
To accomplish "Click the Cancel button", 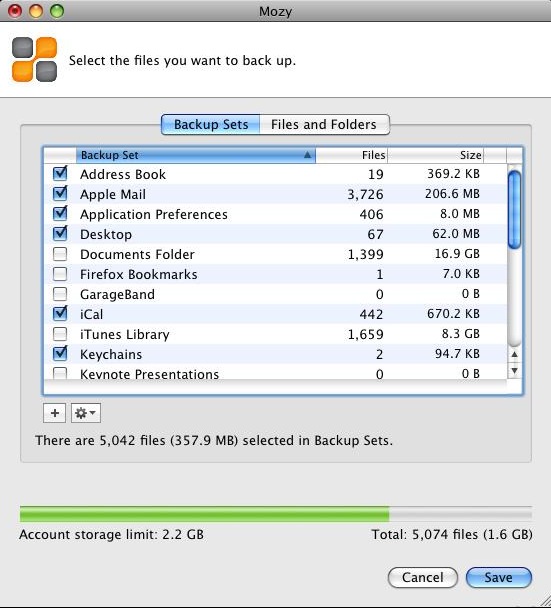I will pyautogui.click(x=423, y=577).
